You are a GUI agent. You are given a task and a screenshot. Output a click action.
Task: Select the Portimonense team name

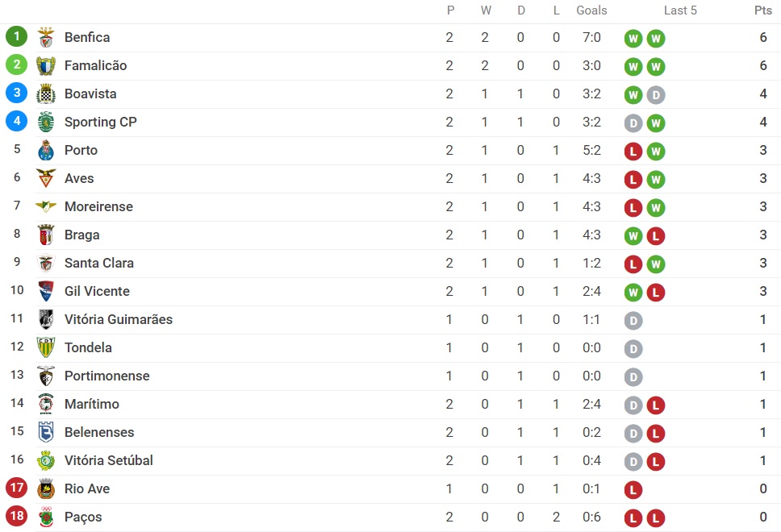(107, 376)
